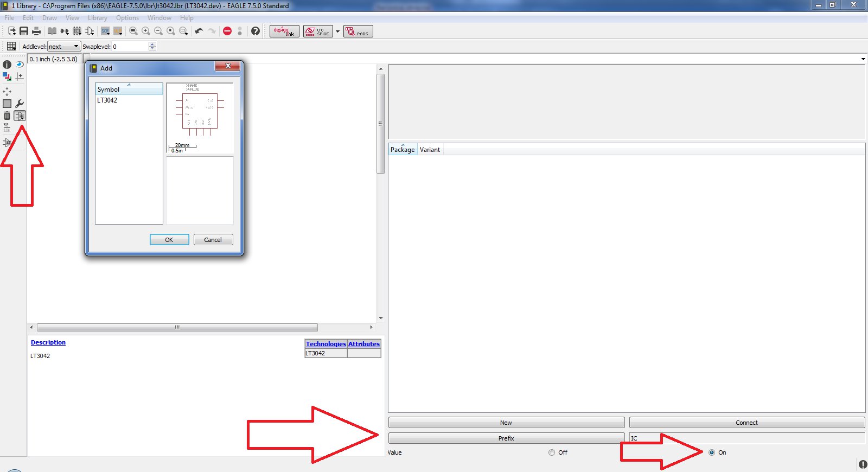This screenshot has width=868, height=472.
Task: Click the SCR script run icon
Action: [x=105, y=31]
